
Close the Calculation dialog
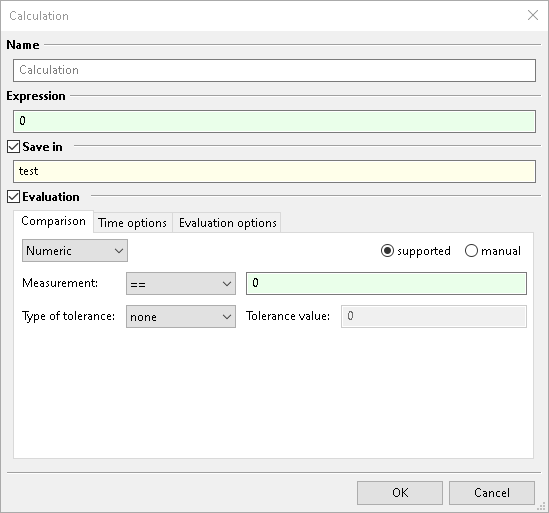tap(533, 15)
